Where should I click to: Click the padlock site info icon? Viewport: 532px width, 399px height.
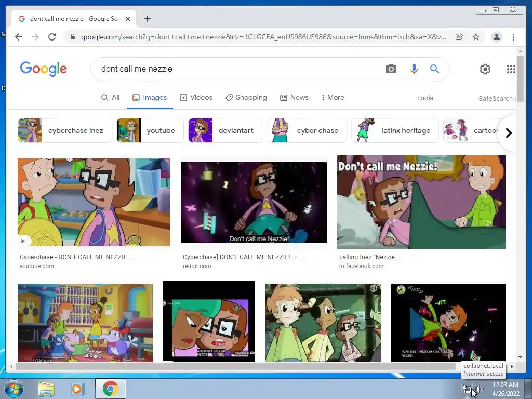click(72, 37)
